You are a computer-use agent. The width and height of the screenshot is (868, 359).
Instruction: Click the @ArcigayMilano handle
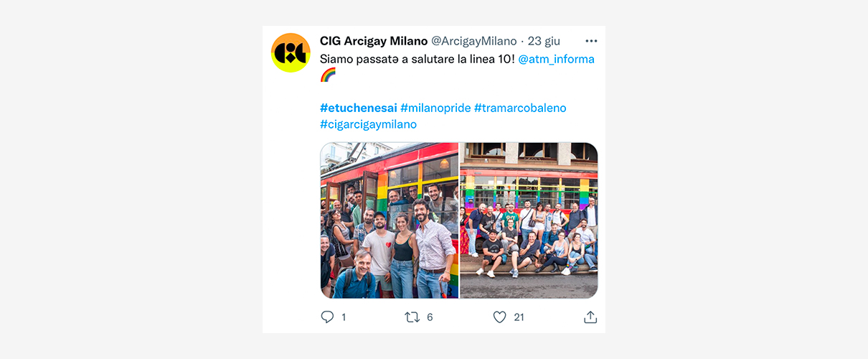point(473,41)
